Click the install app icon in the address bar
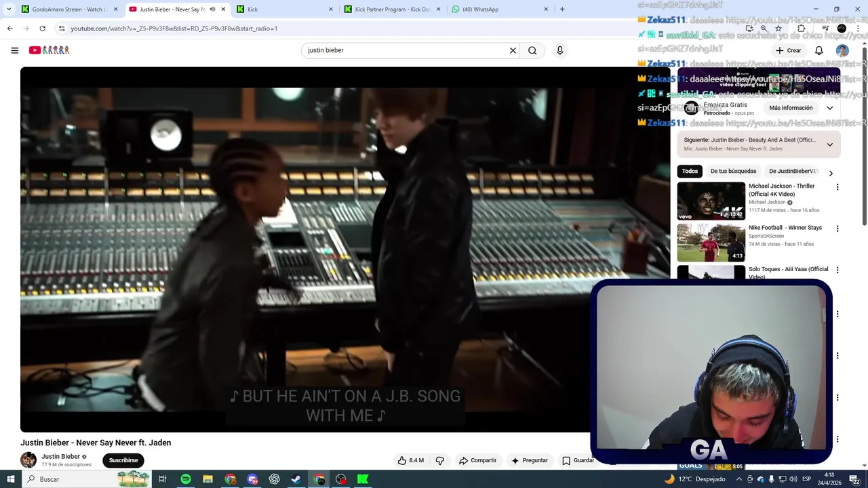Viewport: 868px width, 488px height. pyautogui.click(x=749, y=28)
